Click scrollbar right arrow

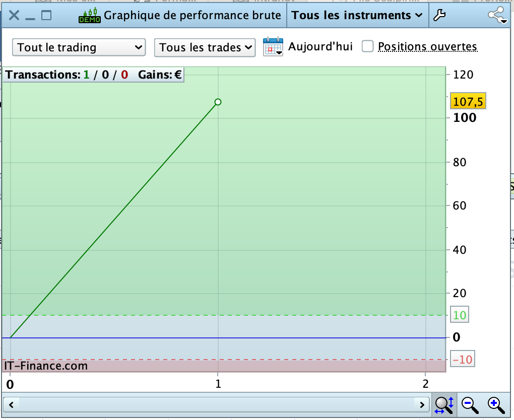[422, 405]
